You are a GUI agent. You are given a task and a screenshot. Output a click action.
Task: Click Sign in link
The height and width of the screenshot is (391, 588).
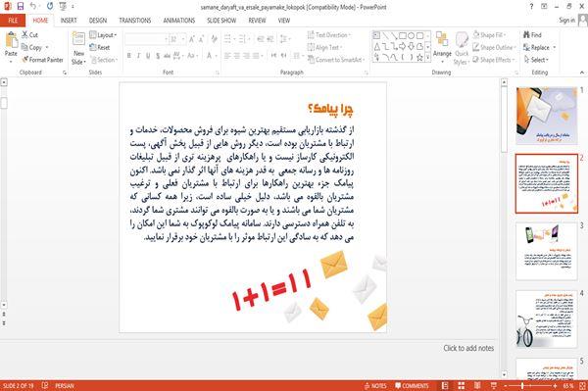tap(566, 21)
